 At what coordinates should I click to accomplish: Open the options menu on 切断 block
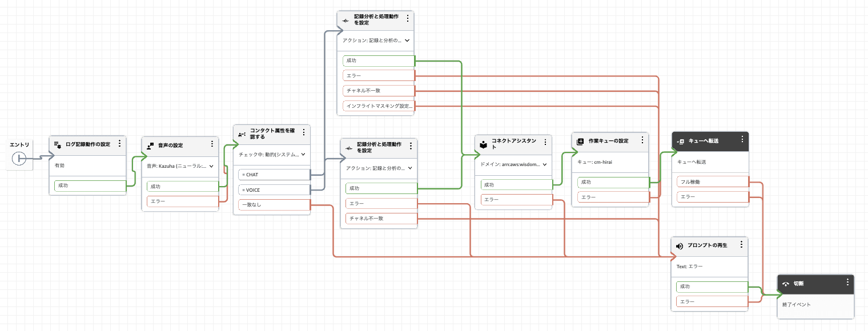849,282
